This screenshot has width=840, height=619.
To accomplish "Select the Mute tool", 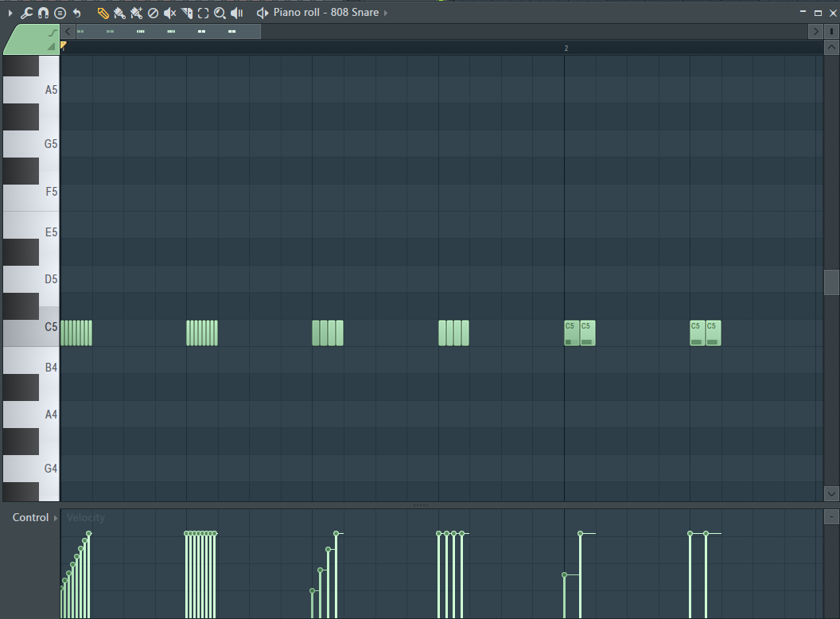I will tap(169, 13).
